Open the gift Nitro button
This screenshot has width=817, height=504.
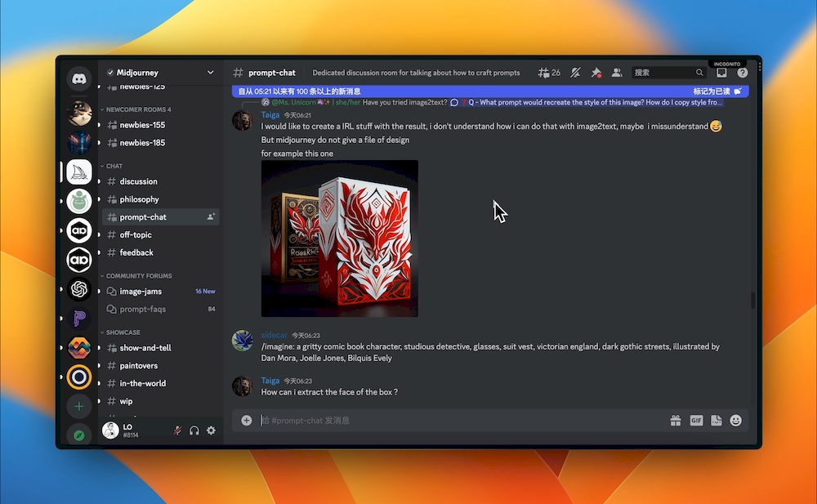[x=676, y=420]
